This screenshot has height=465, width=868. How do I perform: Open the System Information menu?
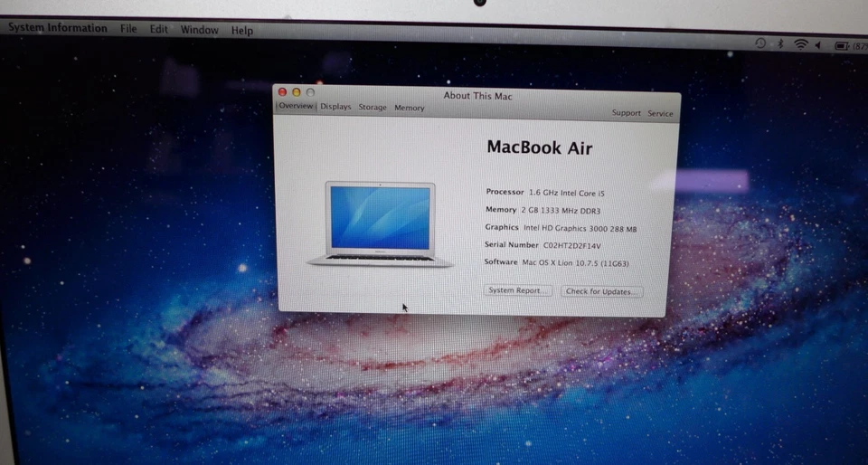[58, 28]
